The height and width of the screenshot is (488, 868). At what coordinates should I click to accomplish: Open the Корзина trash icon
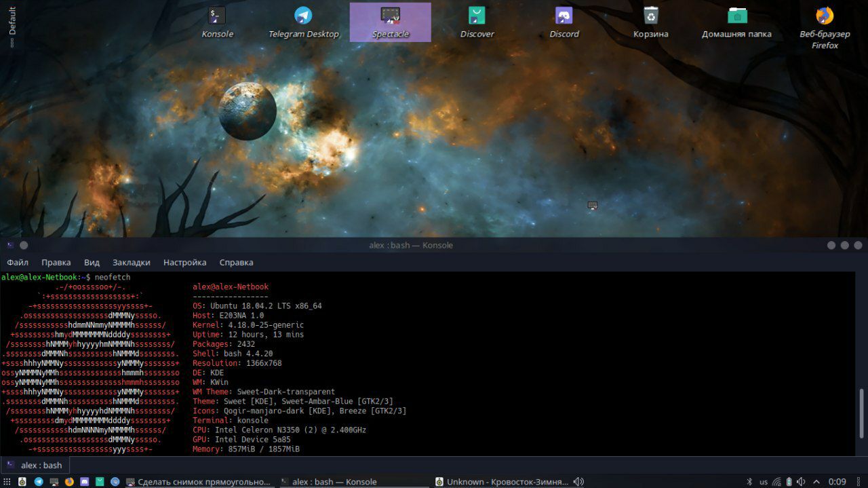pyautogui.click(x=651, y=22)
